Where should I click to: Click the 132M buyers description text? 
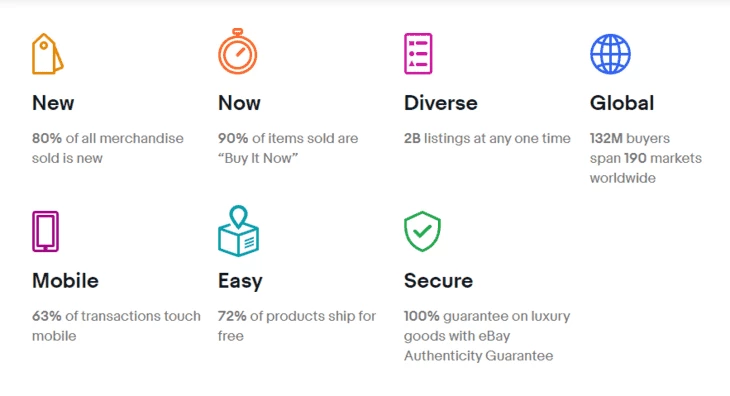click(646, 158)
